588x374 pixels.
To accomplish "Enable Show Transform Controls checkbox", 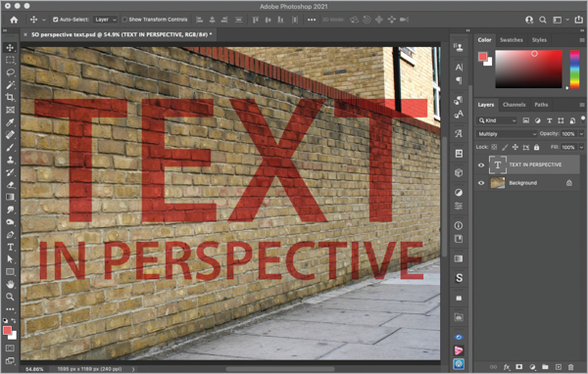I will 124,20.
